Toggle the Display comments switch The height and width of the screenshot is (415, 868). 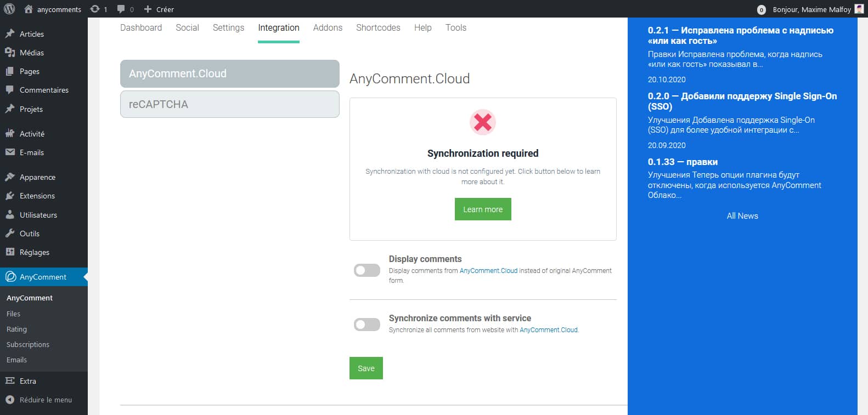click(367, 270)
